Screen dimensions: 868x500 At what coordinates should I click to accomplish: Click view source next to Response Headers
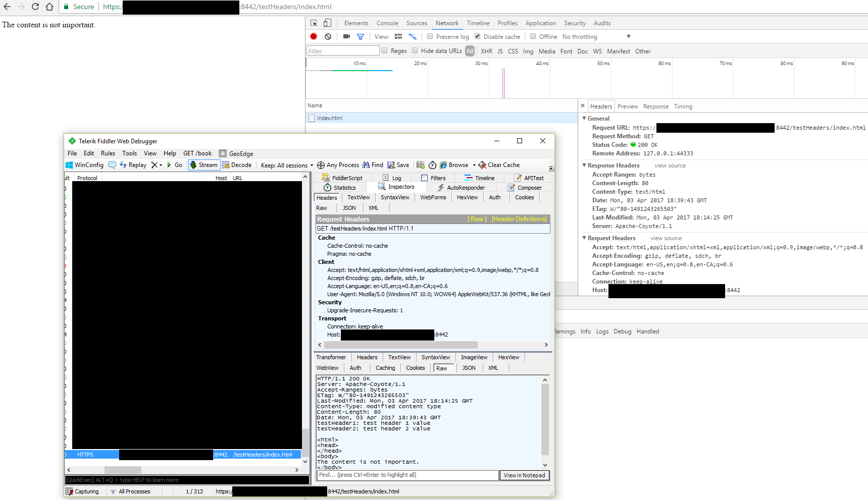pos(670,165)
